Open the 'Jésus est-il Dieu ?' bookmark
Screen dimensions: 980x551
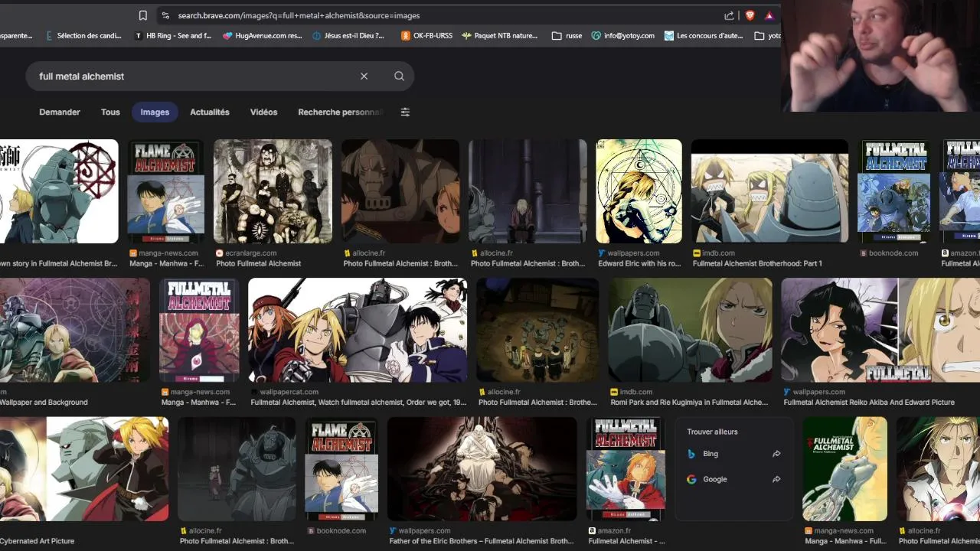tap(349, 35)
